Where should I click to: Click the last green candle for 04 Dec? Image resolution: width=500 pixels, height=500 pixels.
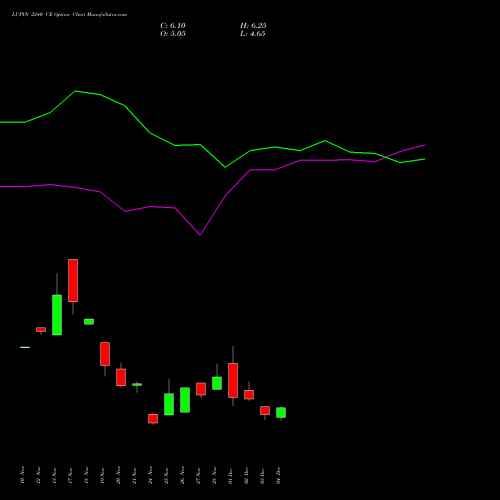pos(281,412)
